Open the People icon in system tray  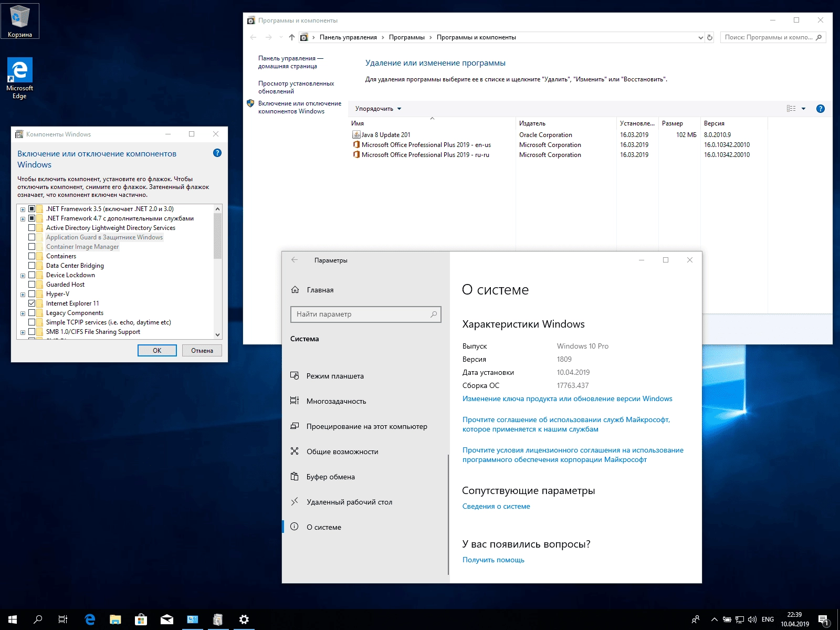pyautogui.click(x=696, y=619)
